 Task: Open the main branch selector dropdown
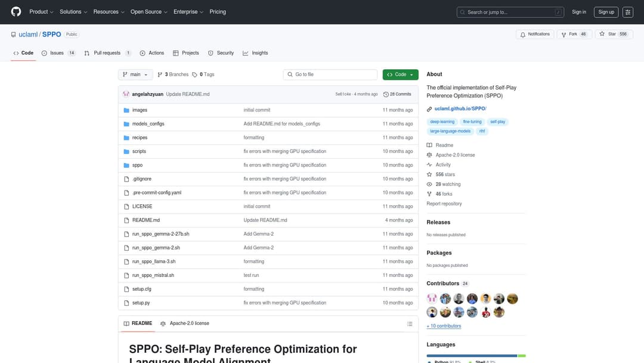pyautogui.click(x=135, y=75)
